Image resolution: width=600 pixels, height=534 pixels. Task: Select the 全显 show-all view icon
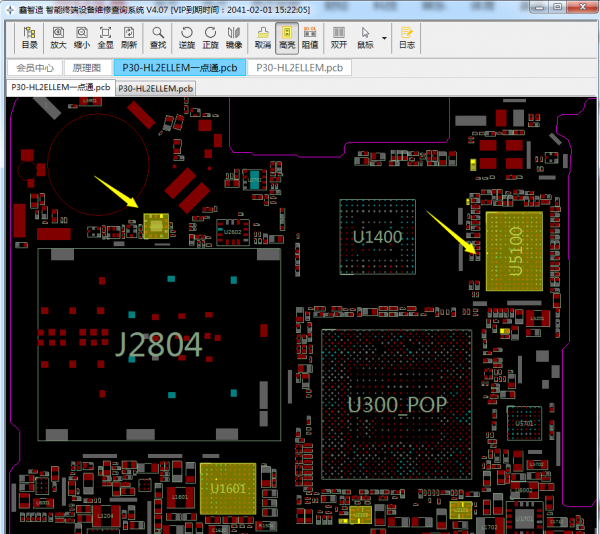tap(105, 38)
